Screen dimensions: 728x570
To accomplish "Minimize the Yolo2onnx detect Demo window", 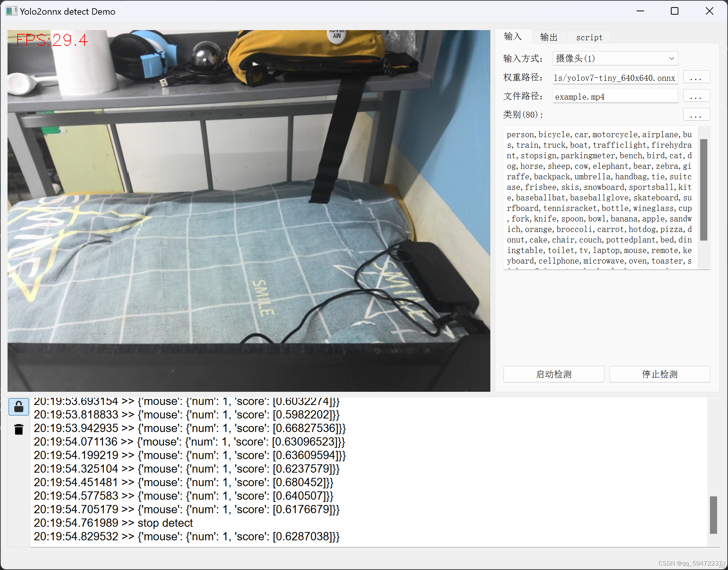I will [640, 11].
